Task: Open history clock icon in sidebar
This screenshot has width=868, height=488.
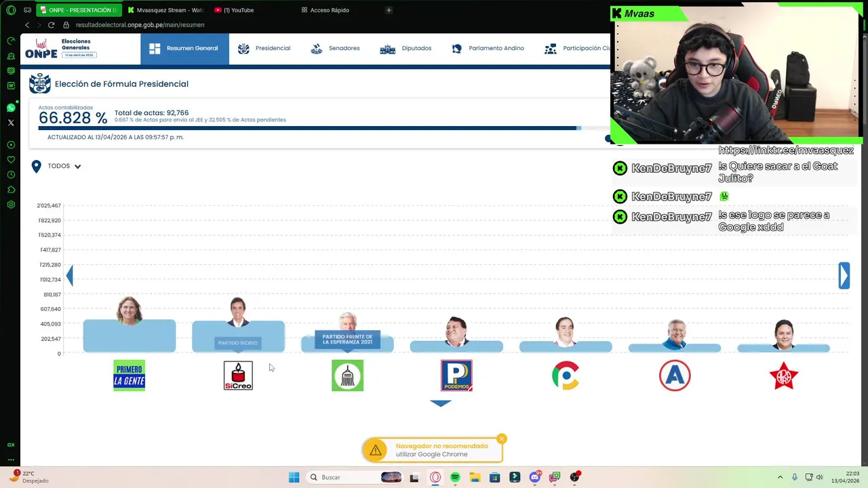Action: tap(11, 175)
